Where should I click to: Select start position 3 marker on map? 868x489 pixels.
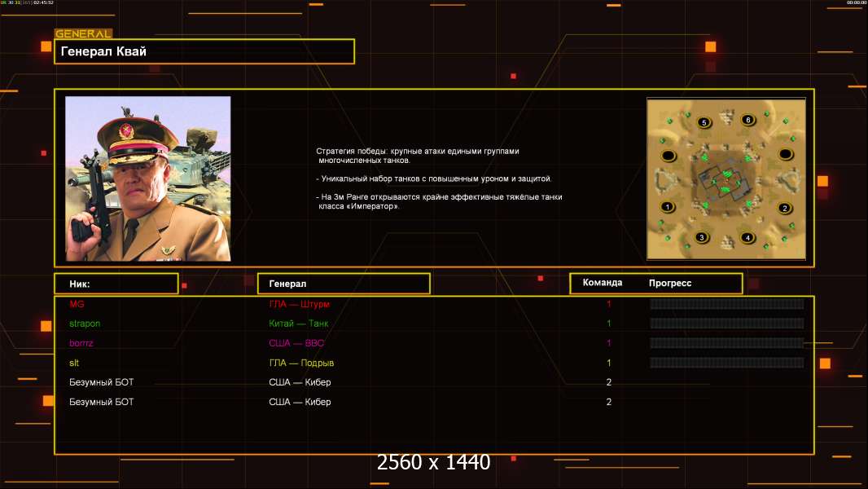702,238
